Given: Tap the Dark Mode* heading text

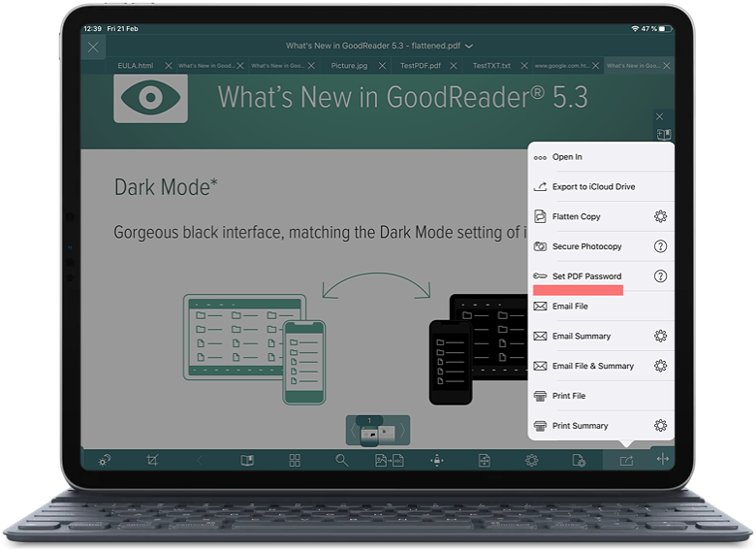Looking at the screenshot, I should pos(166,187).
